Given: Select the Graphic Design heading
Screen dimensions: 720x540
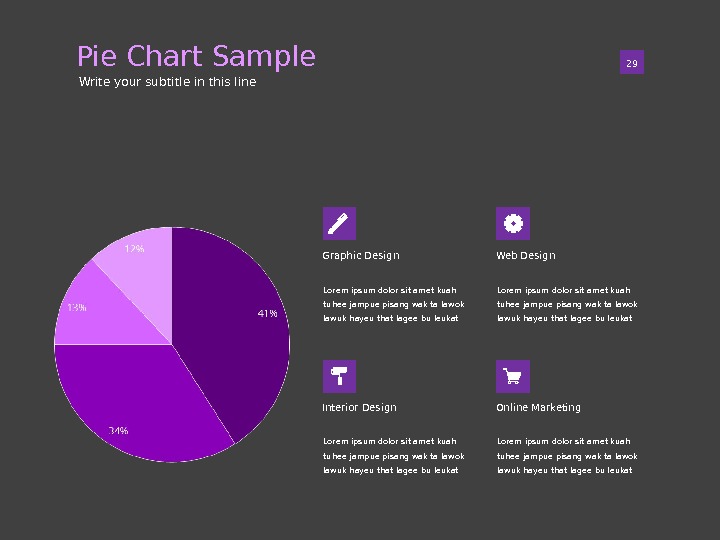Looking at the screenshot, I should click(360, 256).
